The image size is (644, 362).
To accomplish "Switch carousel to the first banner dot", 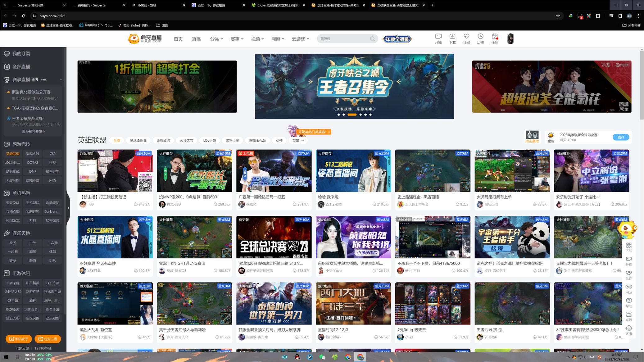I will coord(338,115).
